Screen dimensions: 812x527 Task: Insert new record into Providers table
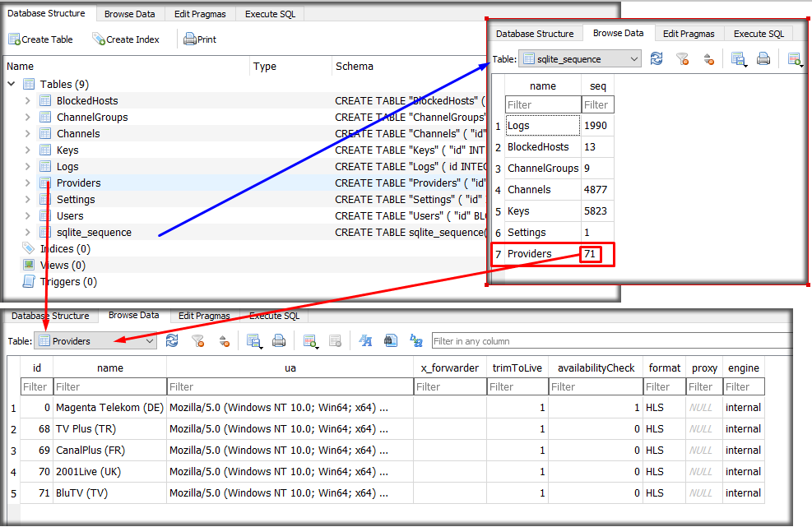(310, 340)
